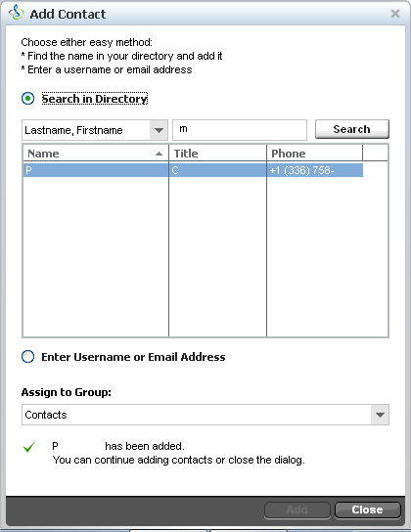Viewport: 411px width, 532px height.
Task: Click the Close button at bottom
Action: tap(368, 510)
